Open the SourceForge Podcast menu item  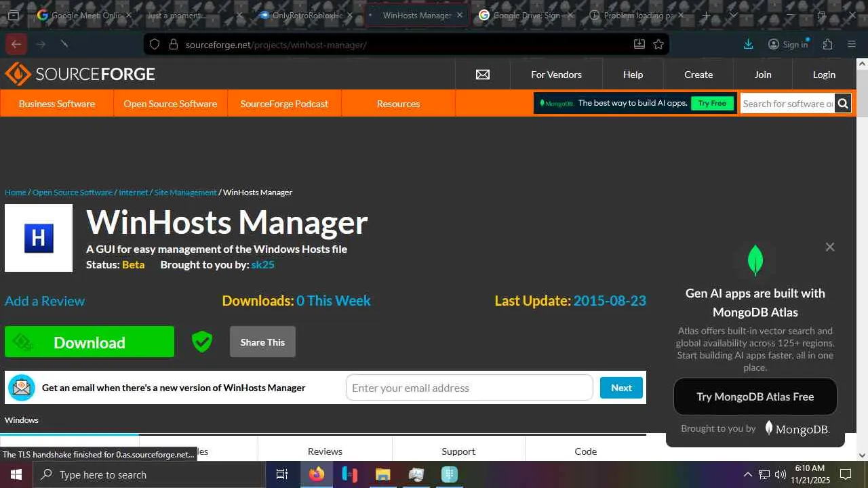coord(284,104)
